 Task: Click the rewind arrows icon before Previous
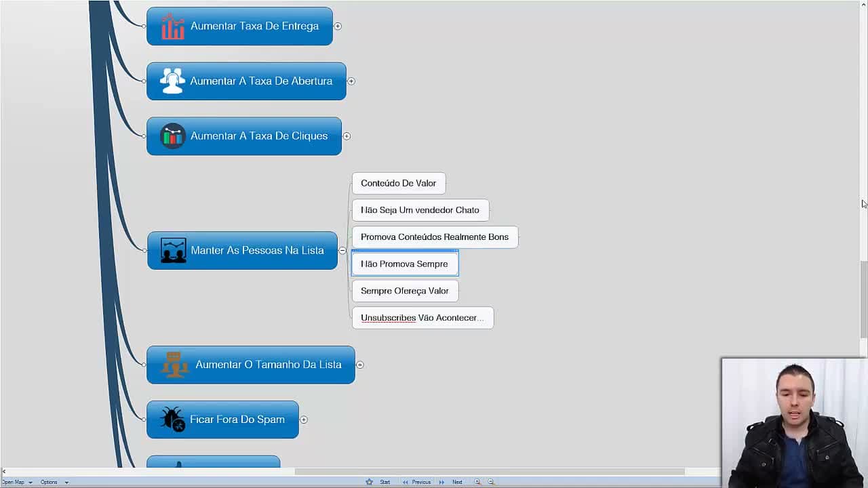pyautogui.click(x=406, y=482)
